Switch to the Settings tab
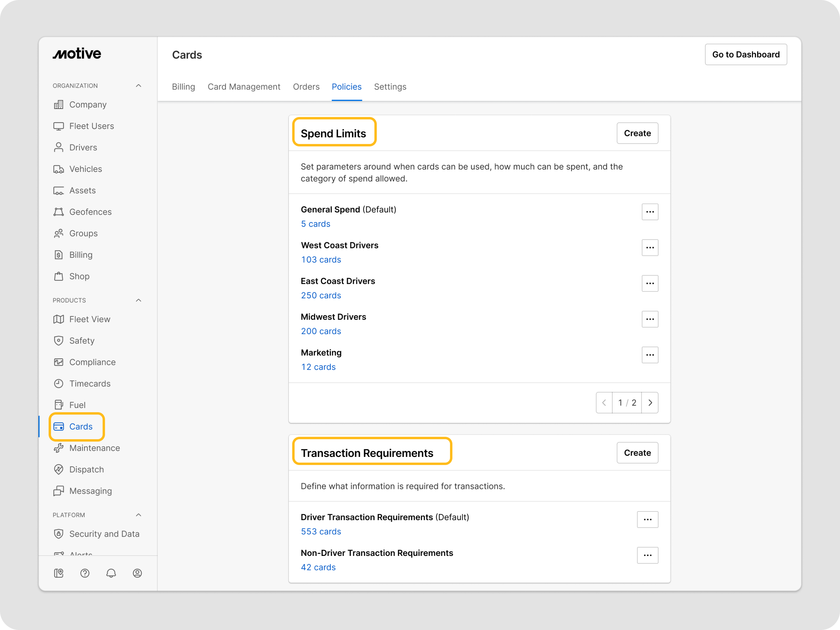 390,87
